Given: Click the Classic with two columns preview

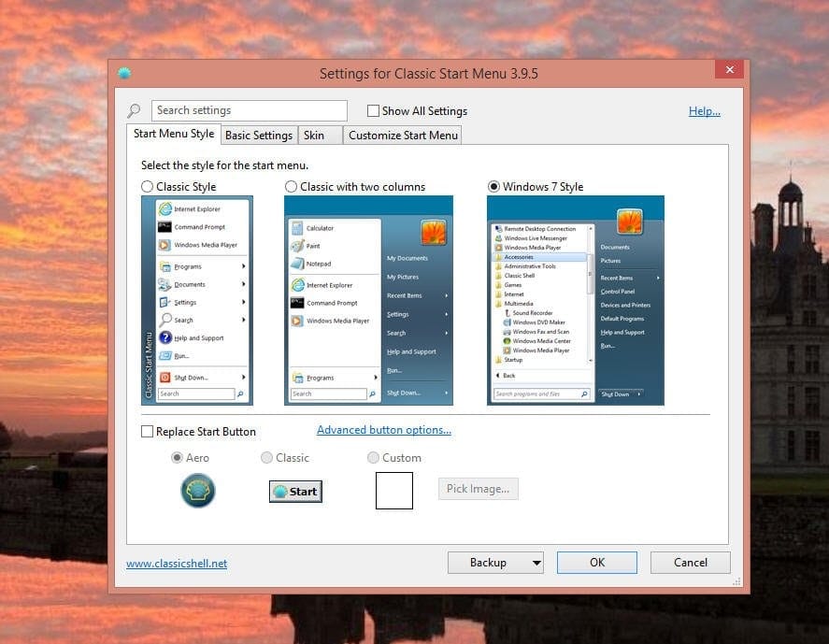Looking at the screenshot, I should [368, 300].
